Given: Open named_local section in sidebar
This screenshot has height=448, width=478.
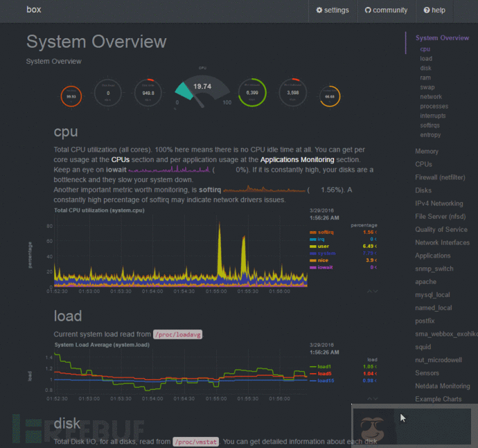Looking at the screenshot, I should click(x=433, y=308).
